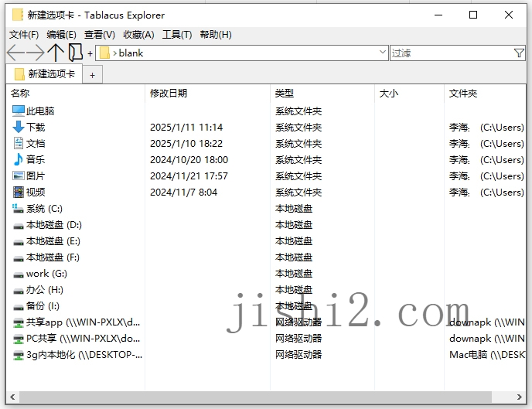The width and height of the screenshot is (532, 409).
Task: Navigate up one folder level
Action: coord(56,53)
